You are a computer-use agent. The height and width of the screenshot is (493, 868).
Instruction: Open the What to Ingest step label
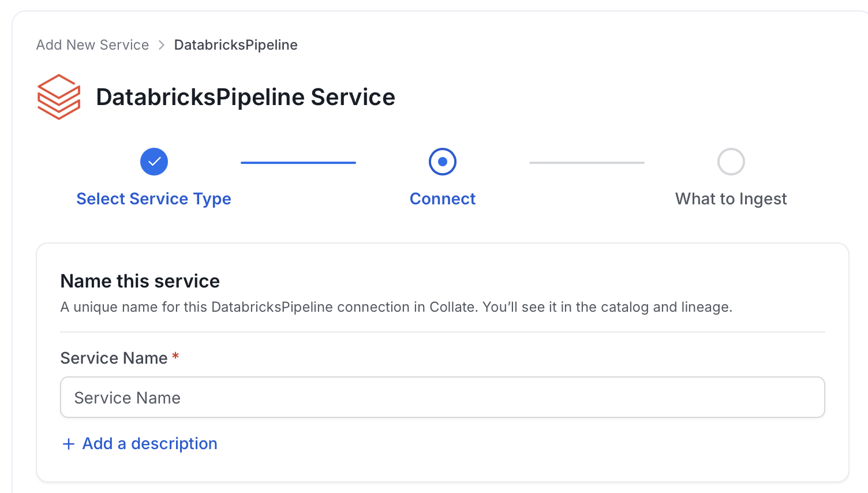point(731,199)
